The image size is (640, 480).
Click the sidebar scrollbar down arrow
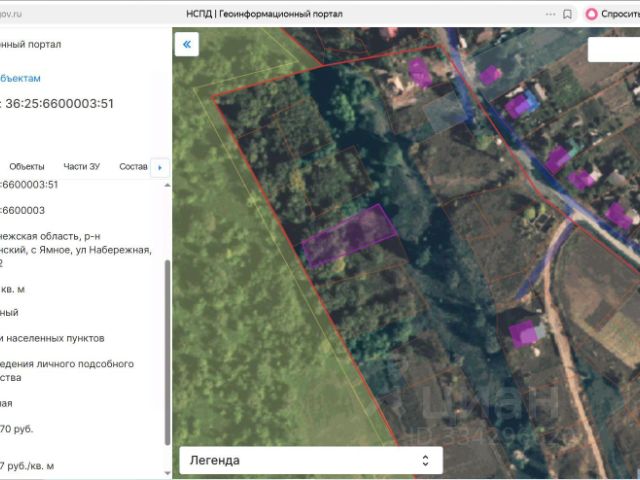point(167,473)
